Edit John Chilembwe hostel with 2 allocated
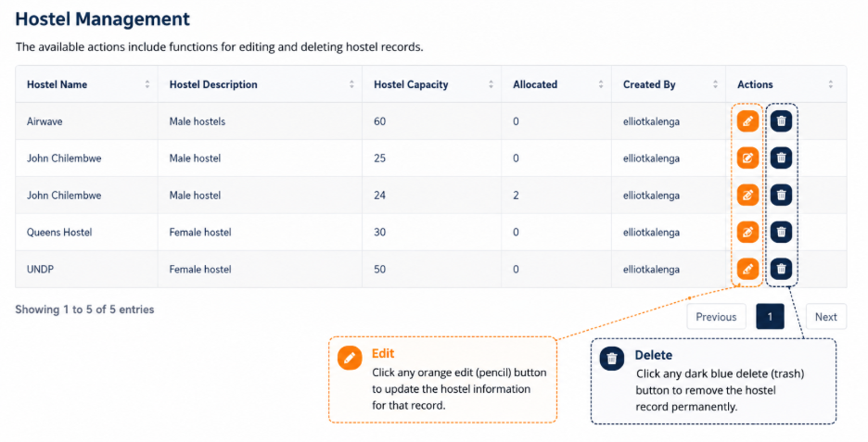 point(747,195)
